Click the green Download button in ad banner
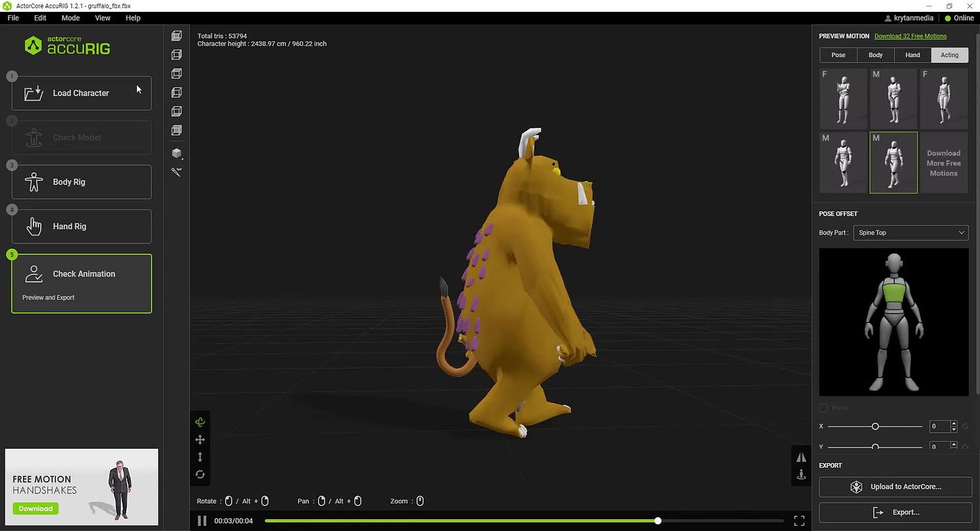This screenshot has width=980, height=531. click(36, 509)
